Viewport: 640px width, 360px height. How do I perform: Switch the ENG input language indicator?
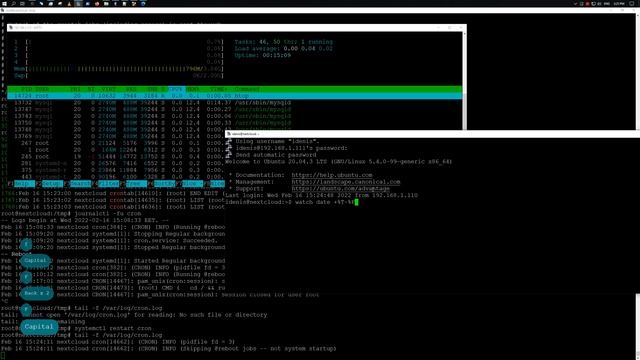tap(607, 3)
